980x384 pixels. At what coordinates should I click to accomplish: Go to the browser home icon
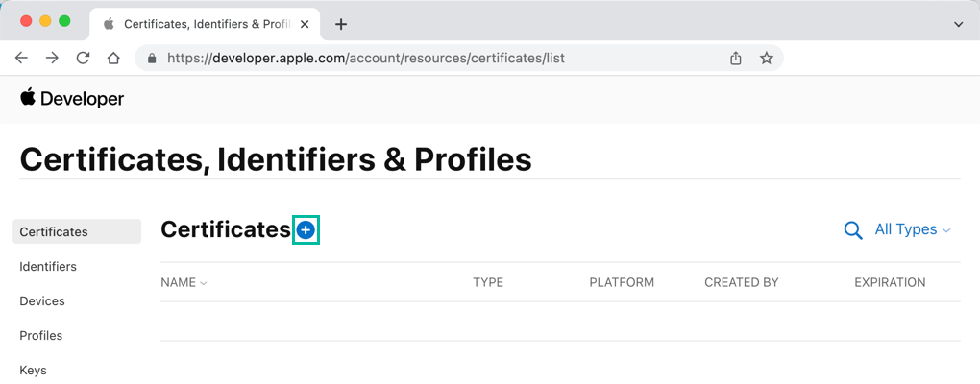(x=113, y=58)
